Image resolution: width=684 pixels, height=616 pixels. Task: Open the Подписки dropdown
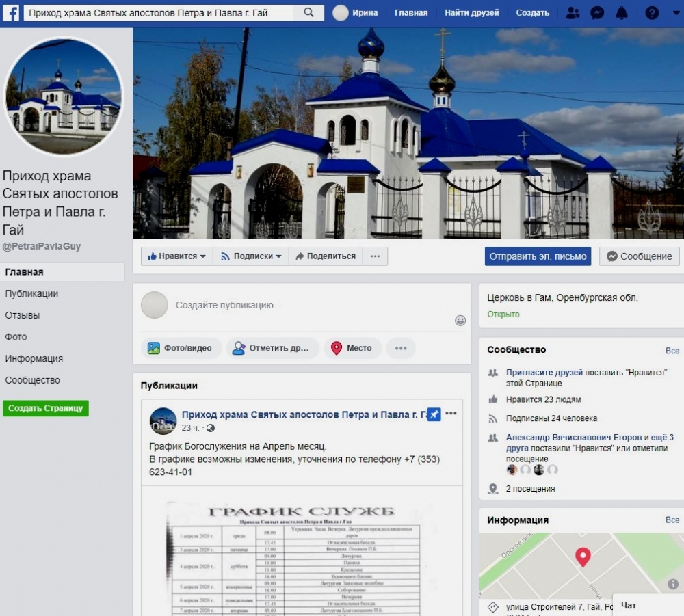(251, 256)
